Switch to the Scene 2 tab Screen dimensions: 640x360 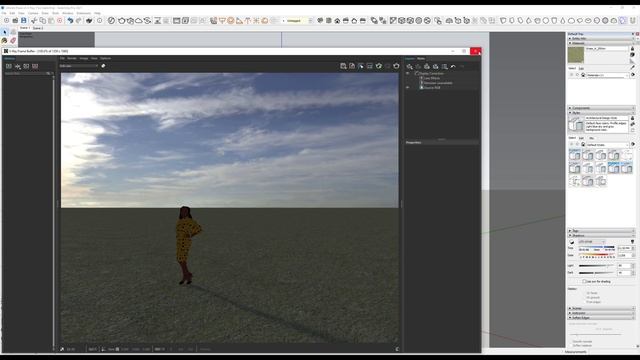click(x=38, y=28)
